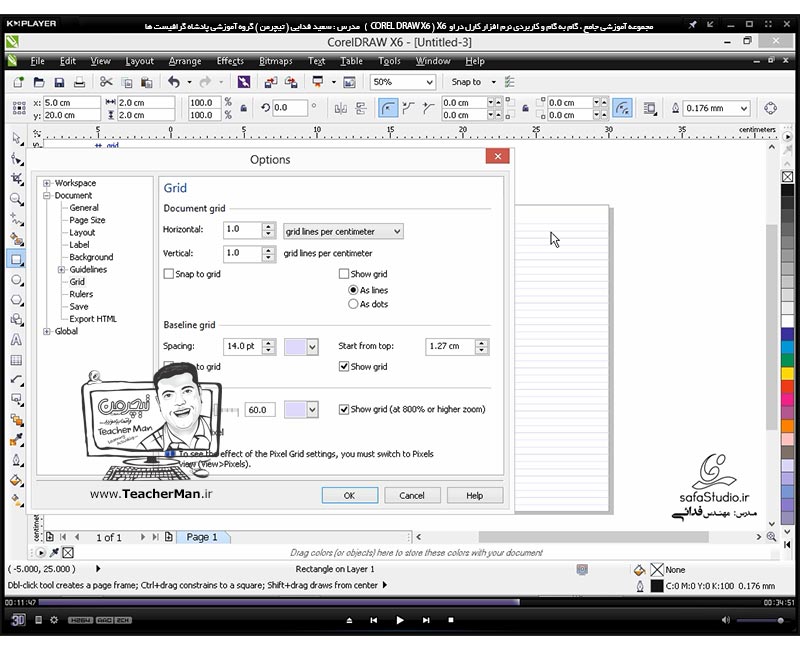This screenshot has width=800, height=650.
Task: Click the Print icon
Action: 79,82
